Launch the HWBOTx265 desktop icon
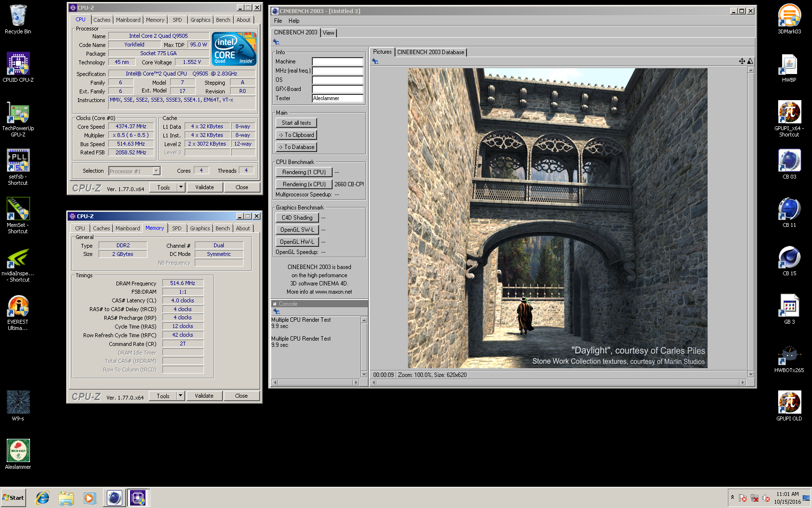The width and height of the screenshot is (812, 508). click(789, 358)
